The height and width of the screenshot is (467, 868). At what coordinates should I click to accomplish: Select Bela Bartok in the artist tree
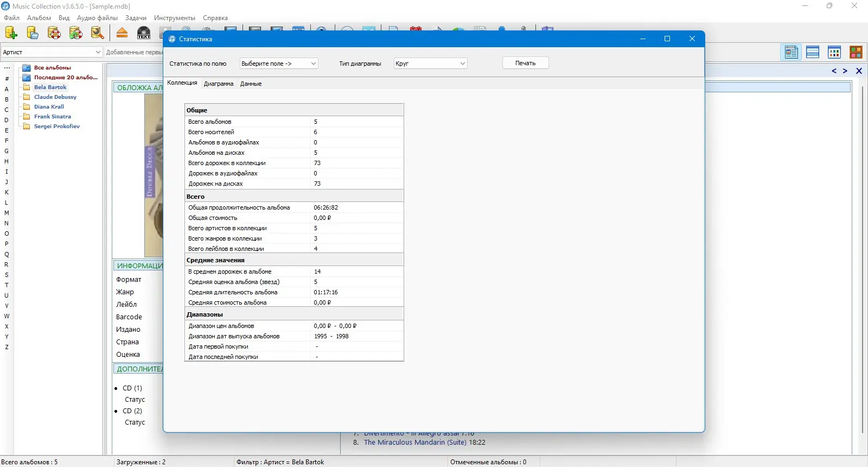pyautogui.click(x=50, y=87)
